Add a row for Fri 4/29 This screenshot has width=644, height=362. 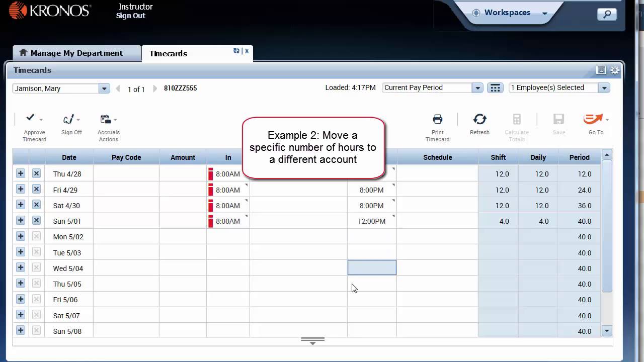(21, 189)
